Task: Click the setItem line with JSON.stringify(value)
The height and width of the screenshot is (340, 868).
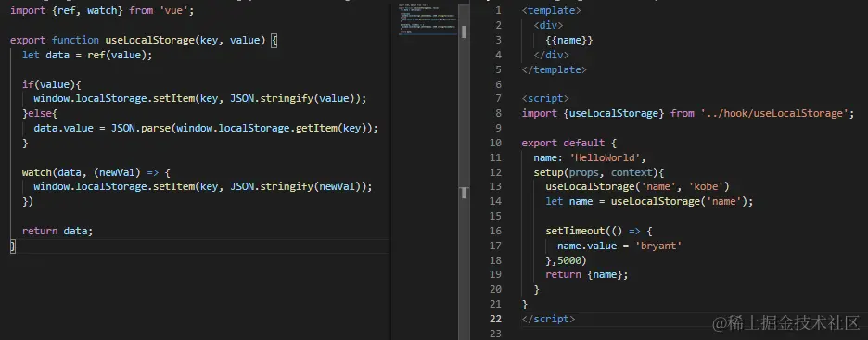Action: (199, 98)
